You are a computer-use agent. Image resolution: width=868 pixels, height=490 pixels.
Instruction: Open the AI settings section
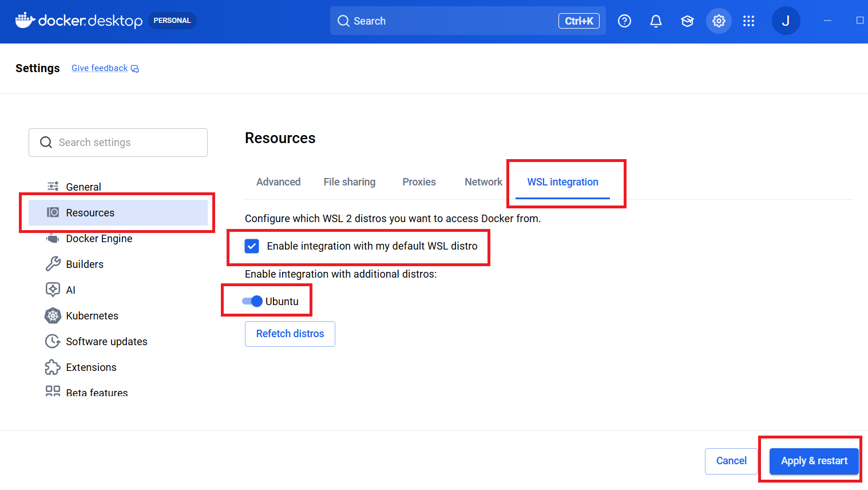pos(118,290)
